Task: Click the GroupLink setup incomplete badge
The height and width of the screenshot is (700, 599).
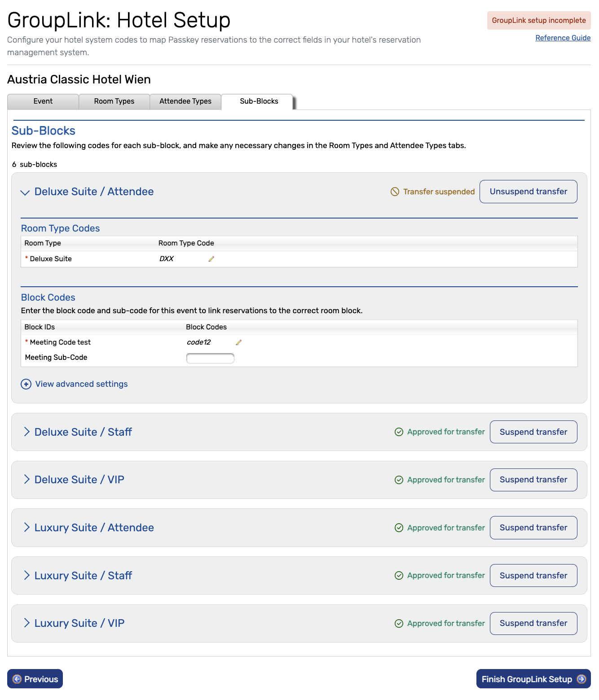Action: pos(539,21)
